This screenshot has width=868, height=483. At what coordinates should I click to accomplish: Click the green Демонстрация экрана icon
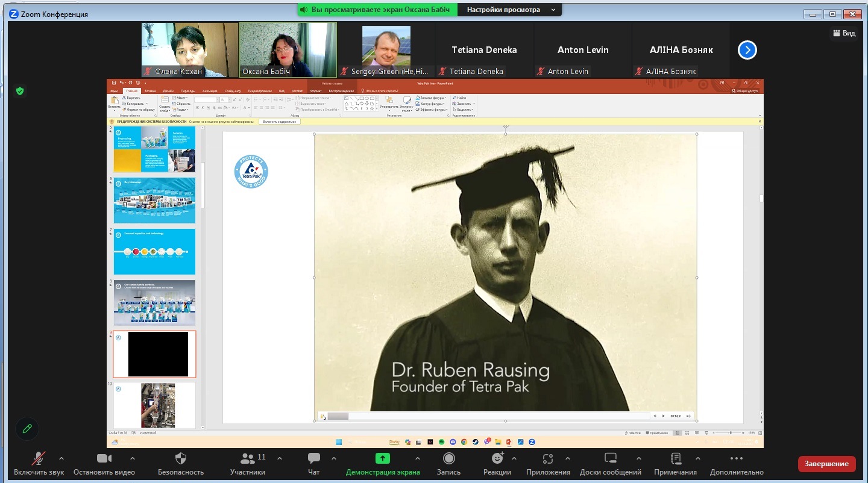(x=383, y=459)
